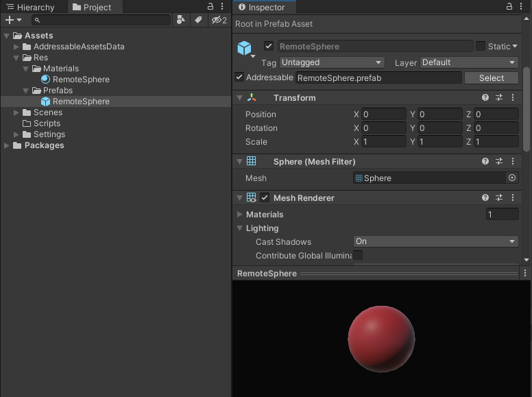Open Mesh Renderer three-dot menu
532x397 pixels.
(x=513, y=197)
